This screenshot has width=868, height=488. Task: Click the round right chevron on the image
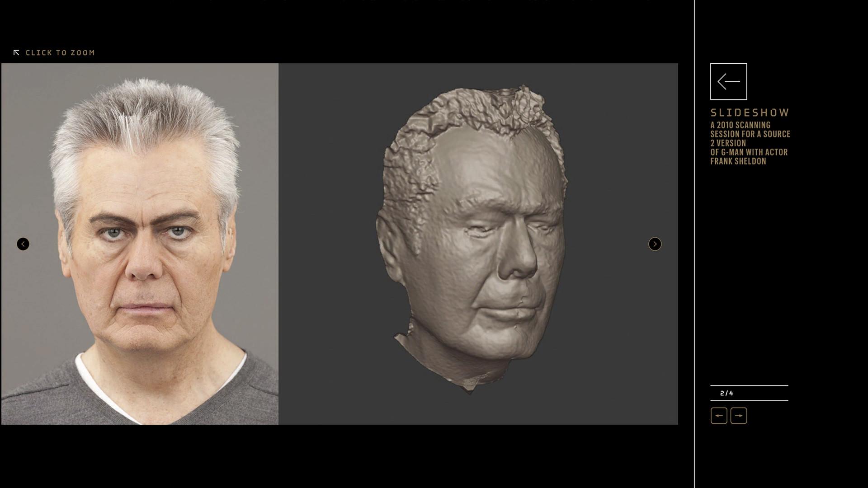click(x=655, y=244)
